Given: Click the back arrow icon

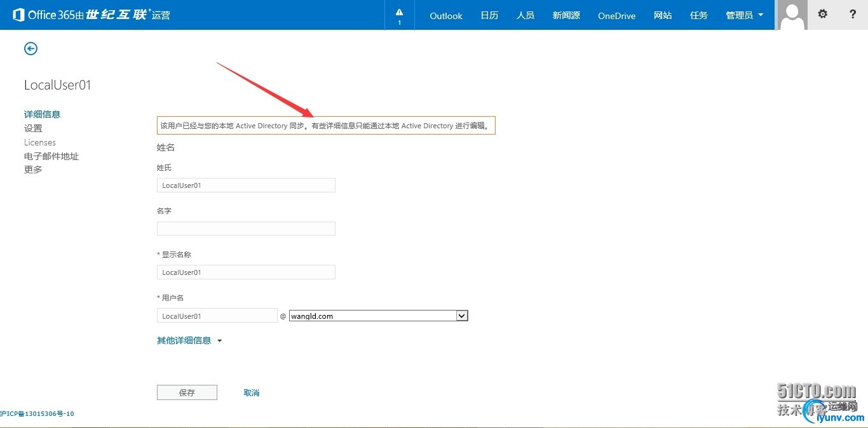Looking at the screenshot, I should tap(31, 48).
